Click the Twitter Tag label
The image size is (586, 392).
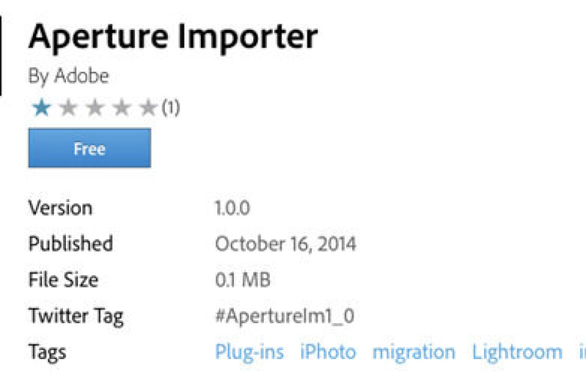click(76, 316)
